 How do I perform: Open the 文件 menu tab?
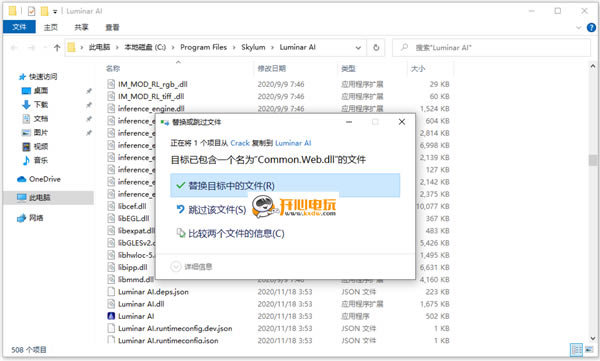coord(19,27)
